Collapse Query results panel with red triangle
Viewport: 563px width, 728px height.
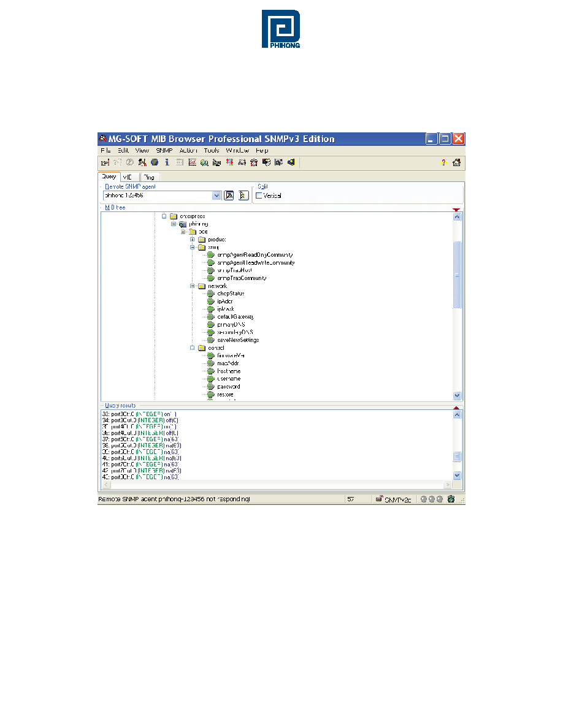(x=456, y=408)
